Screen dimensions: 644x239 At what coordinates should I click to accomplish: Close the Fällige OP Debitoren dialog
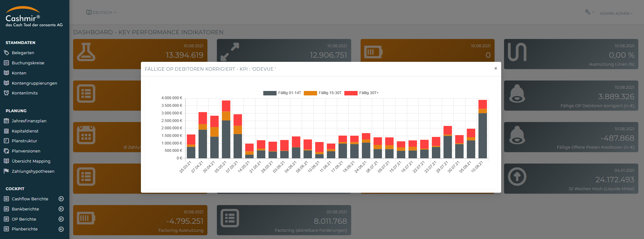pos(496,68)
